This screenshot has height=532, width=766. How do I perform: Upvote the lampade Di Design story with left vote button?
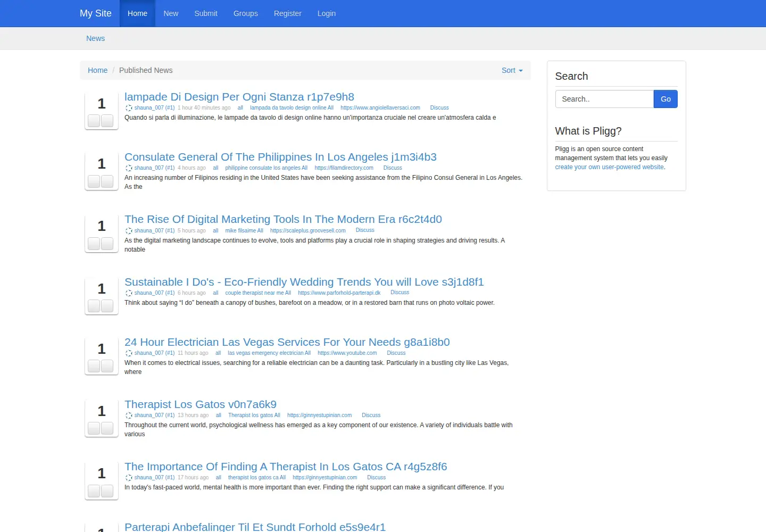pyautogui.click(x=94, y=121)
